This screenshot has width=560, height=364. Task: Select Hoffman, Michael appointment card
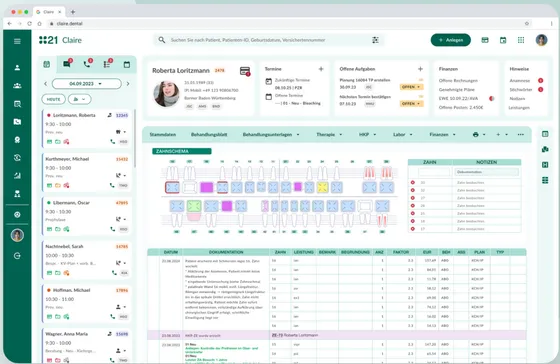pos(87,304)
